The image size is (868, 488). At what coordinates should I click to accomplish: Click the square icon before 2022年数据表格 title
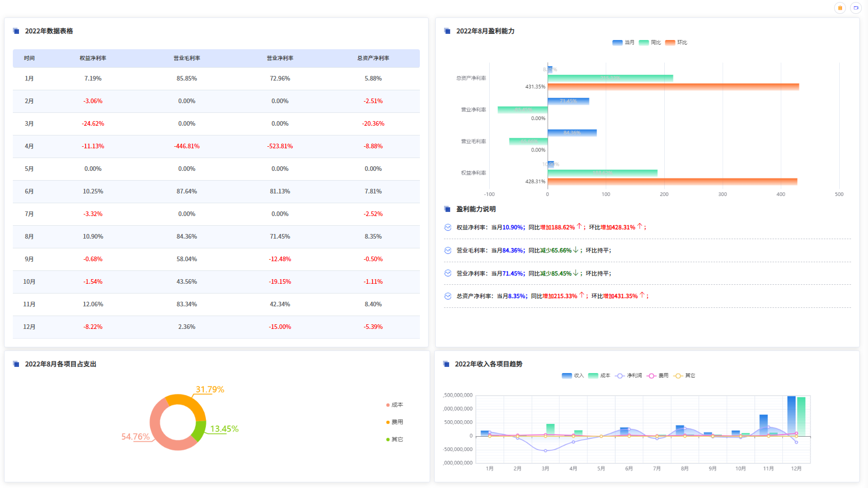[16, 31]
